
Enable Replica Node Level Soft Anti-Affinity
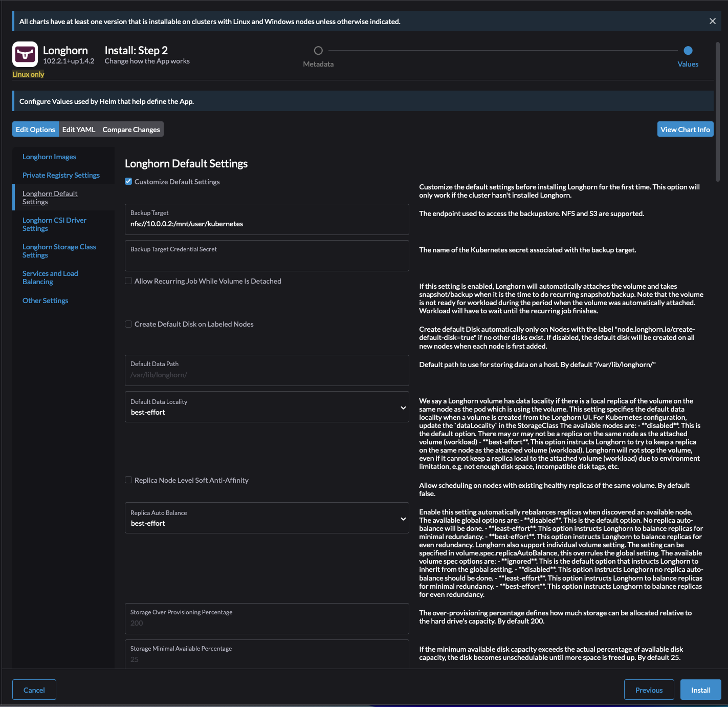(x=129, y=480)
